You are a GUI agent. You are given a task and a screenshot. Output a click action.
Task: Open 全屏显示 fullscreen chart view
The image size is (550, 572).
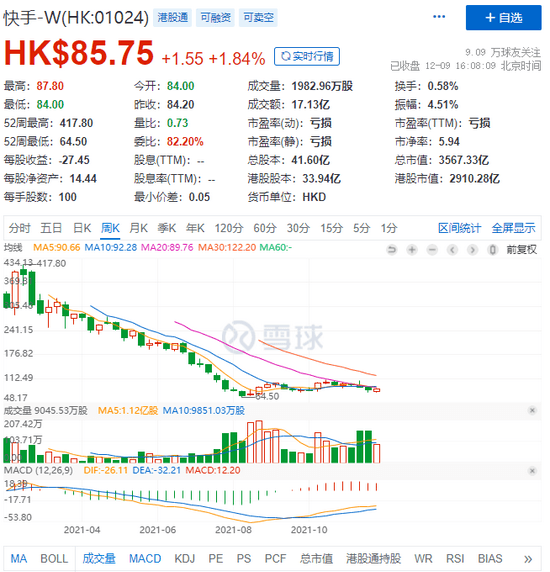tap(514, 228)
